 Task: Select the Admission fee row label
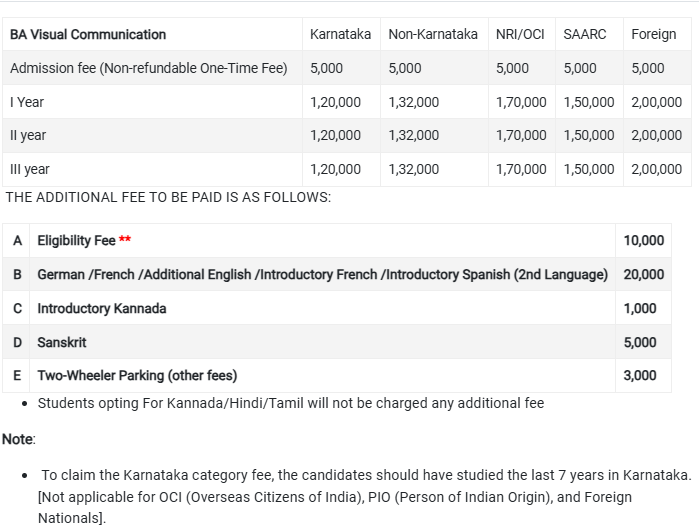point(148,68)
